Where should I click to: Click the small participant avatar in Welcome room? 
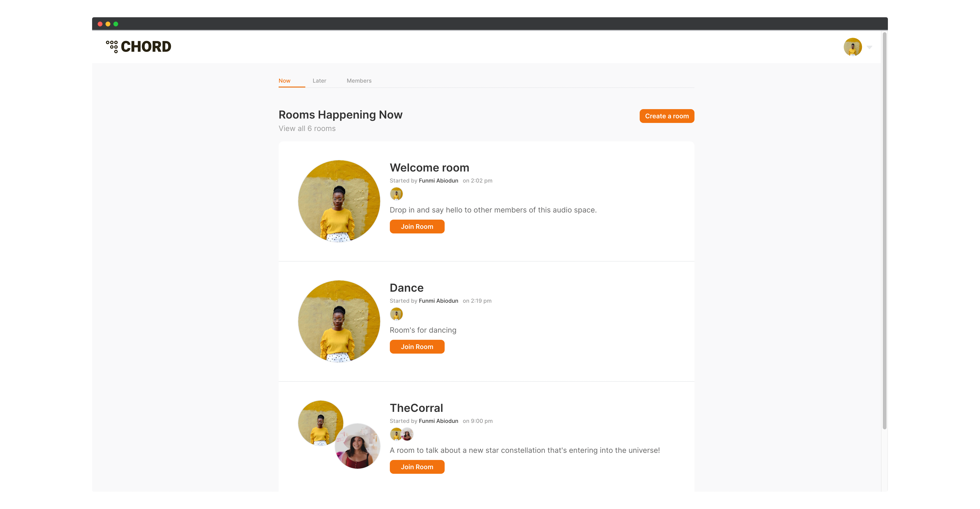[397, 194]
